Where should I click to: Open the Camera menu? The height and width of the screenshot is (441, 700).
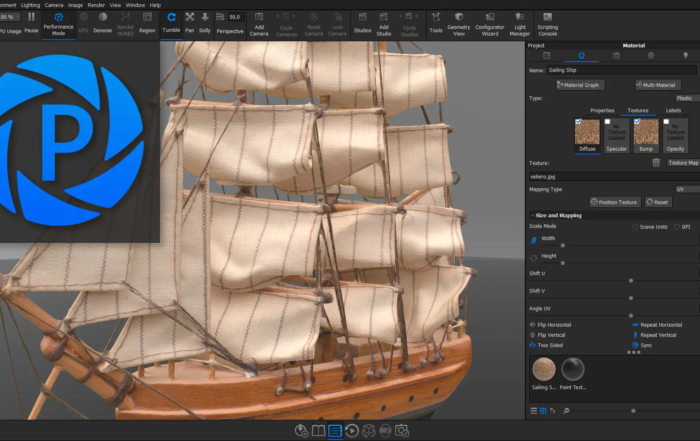[x=54, y=5]
